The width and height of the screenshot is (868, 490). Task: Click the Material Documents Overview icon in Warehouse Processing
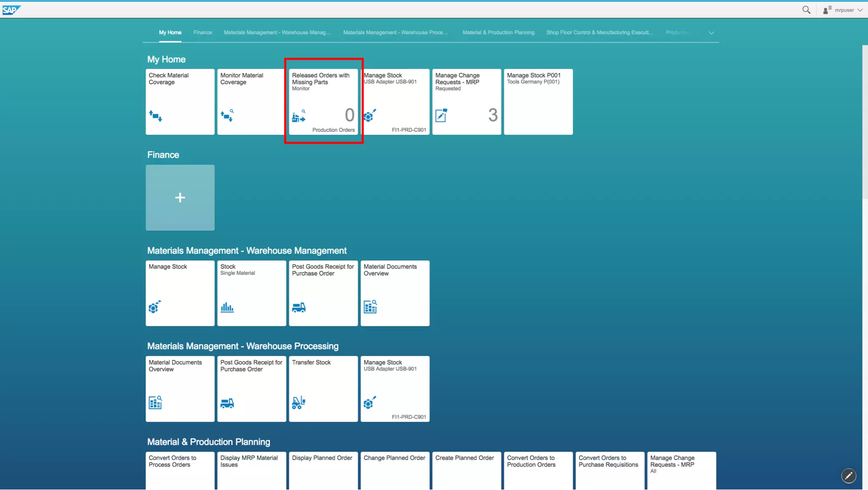(155, 402)
